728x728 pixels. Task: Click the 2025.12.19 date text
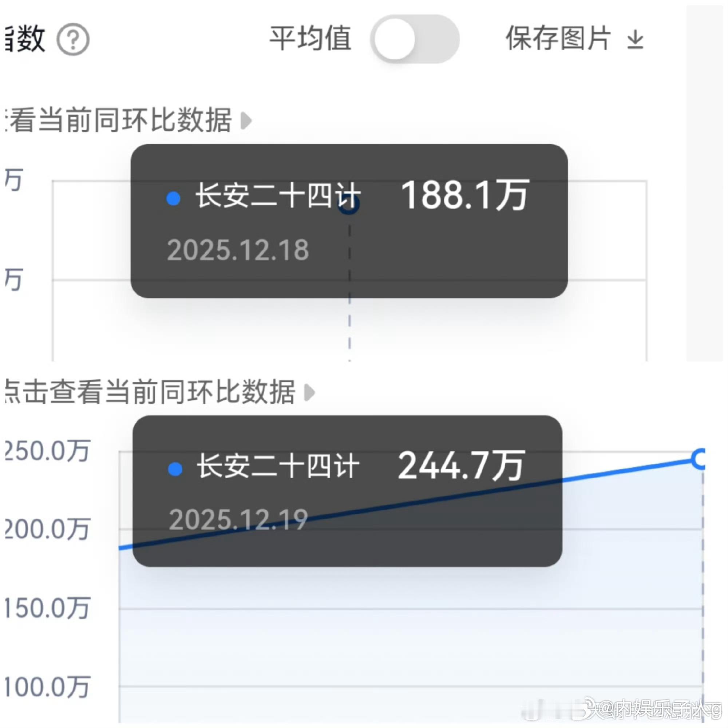tap(238, 520)
